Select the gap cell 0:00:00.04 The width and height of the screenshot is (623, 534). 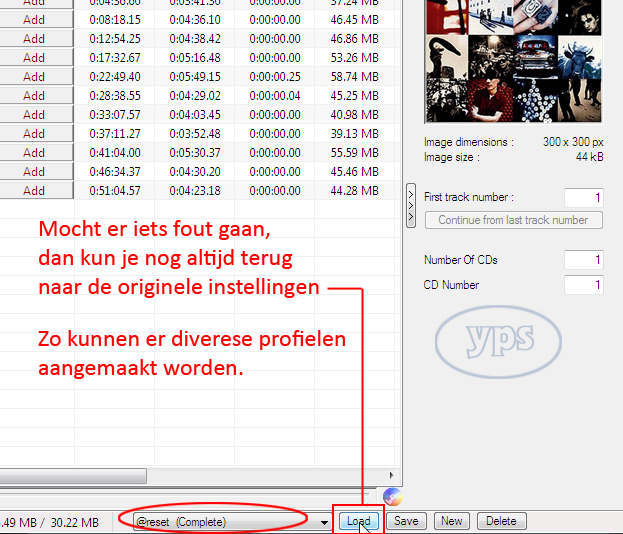tap(275, 96)
